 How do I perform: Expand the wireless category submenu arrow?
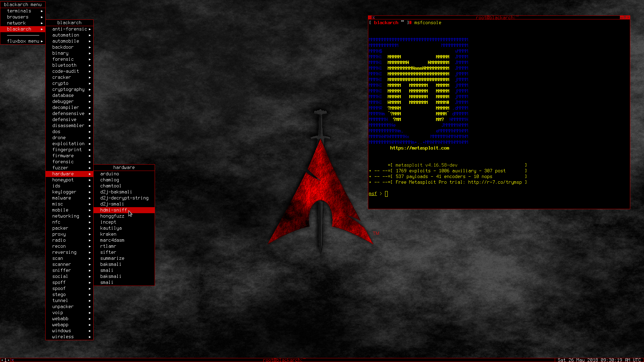(90, 337)
